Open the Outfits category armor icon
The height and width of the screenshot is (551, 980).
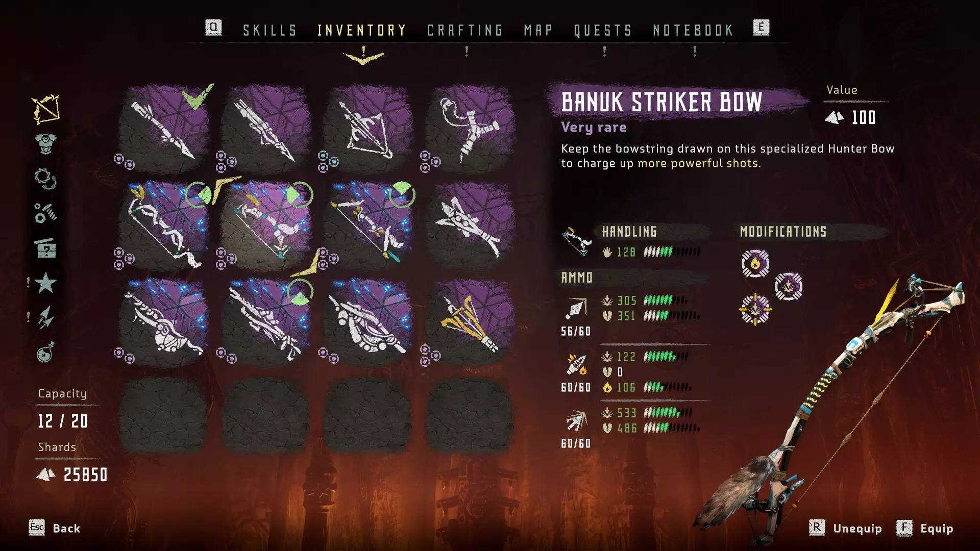[46, 143]
